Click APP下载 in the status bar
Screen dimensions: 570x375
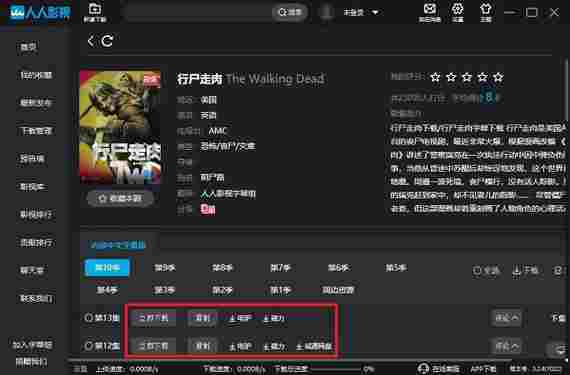coord(484,369)
